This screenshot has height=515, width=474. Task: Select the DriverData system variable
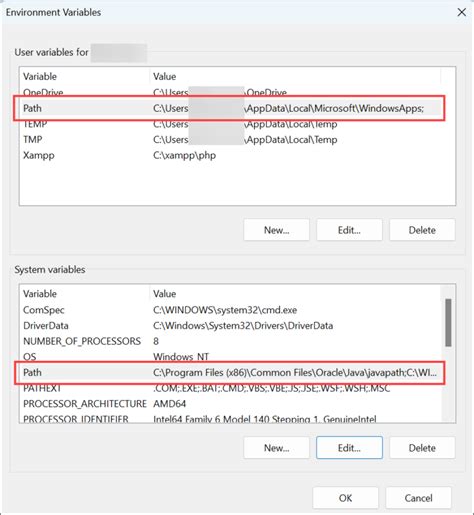(x=230, y=326)
